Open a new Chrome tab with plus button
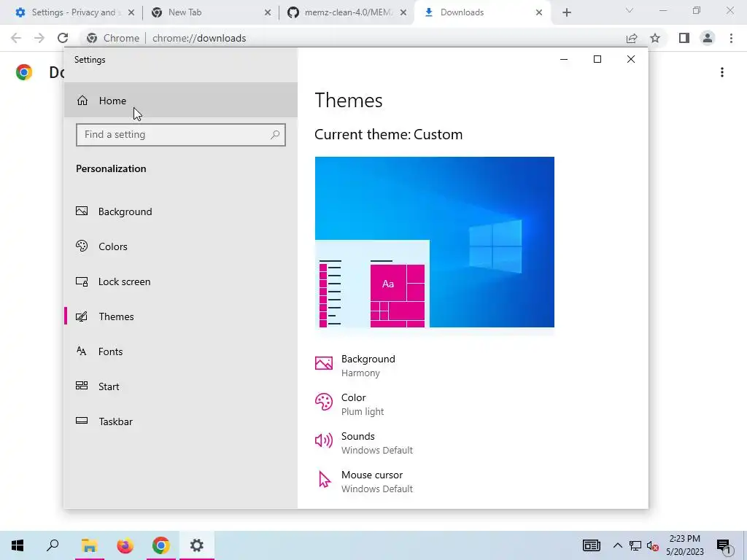Screen dimensions: 747x560 point(566,13)
